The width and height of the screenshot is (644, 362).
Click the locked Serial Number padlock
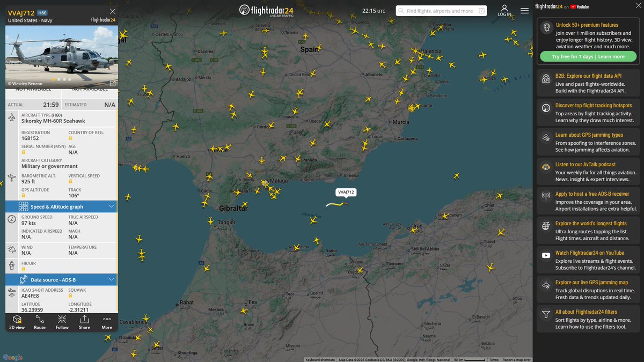point(24,152)
